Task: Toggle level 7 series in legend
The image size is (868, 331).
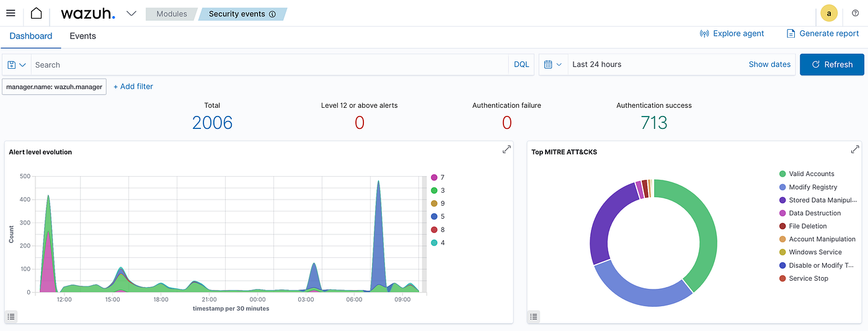Action: [438, 177]
